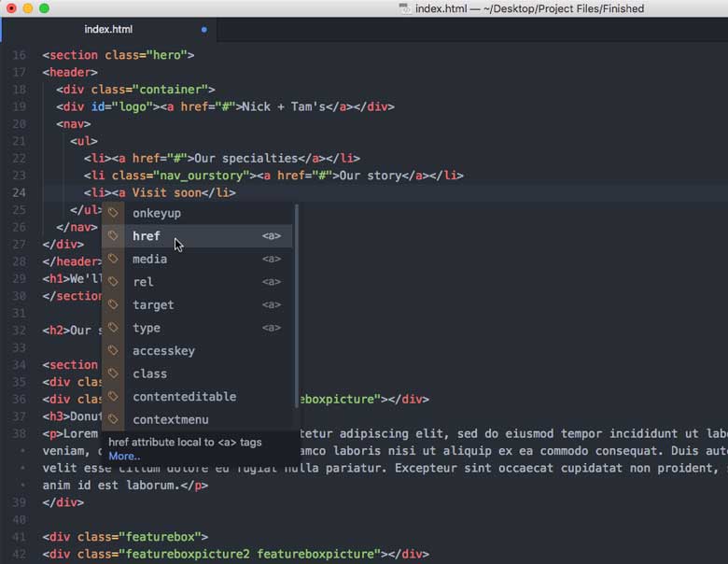Click the tag icon beside onkeyup
The image size is (728, 564).
113,213
